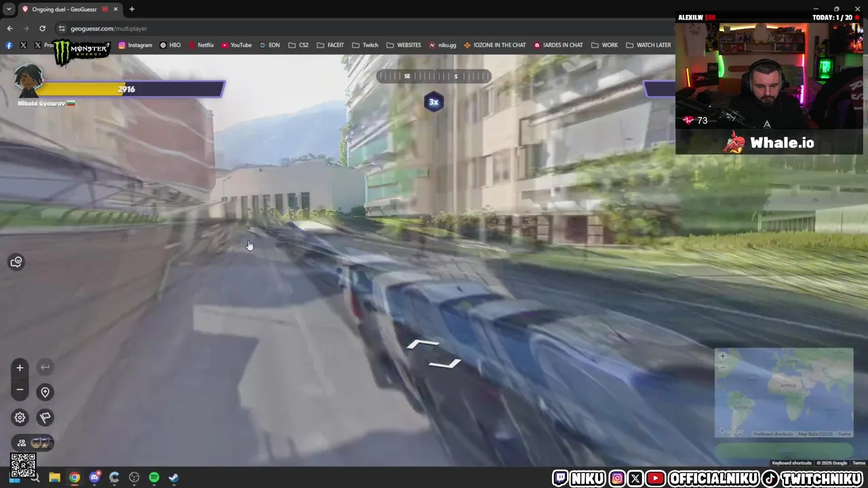The width and height of the screenshot is (868, 488).
Task: Open the niku.gg bookmark
Action: pos(442,45)
